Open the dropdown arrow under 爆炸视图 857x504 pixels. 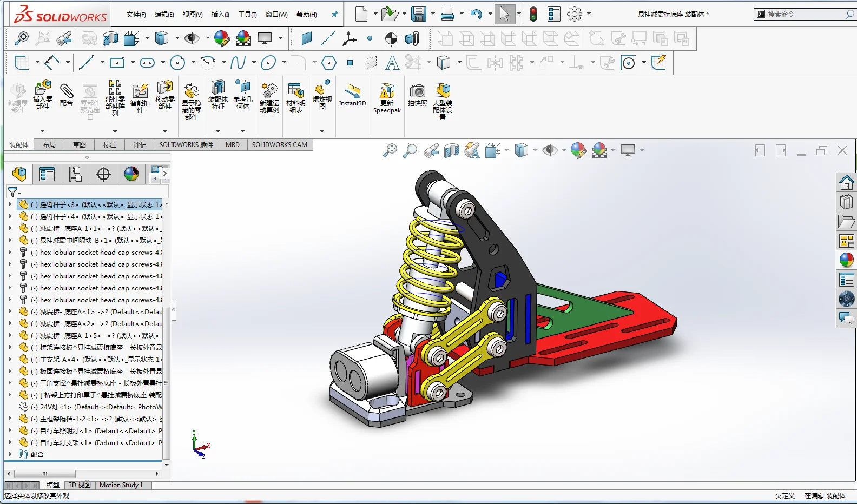tap(322, 131)
